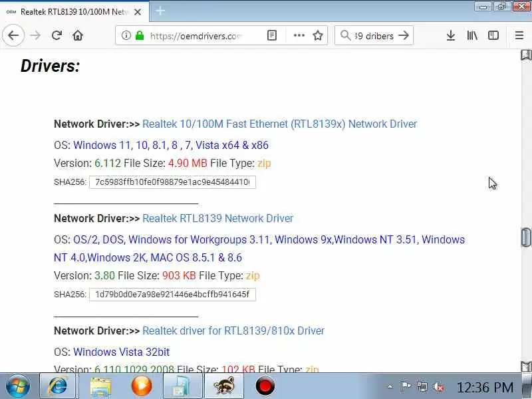Open page actions three-dot menu
The height and width of the screenshot is (399, 532).
click(299, 35)
